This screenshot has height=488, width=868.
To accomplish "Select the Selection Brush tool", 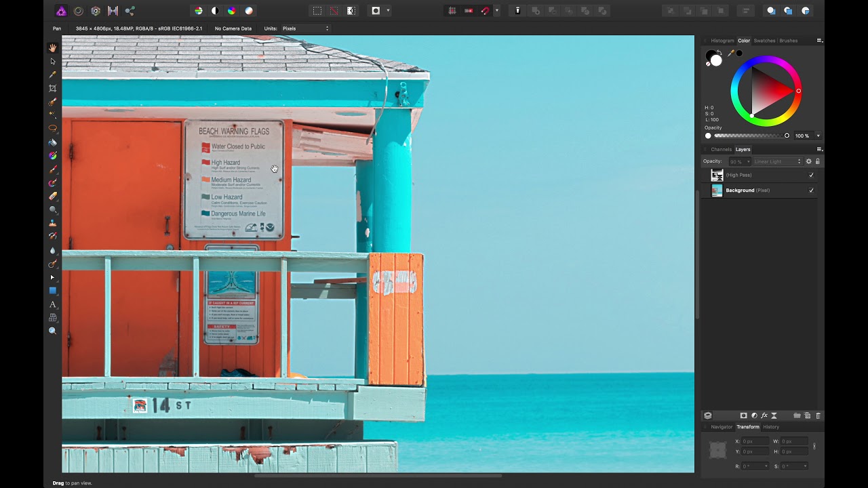I will [52, 102].
